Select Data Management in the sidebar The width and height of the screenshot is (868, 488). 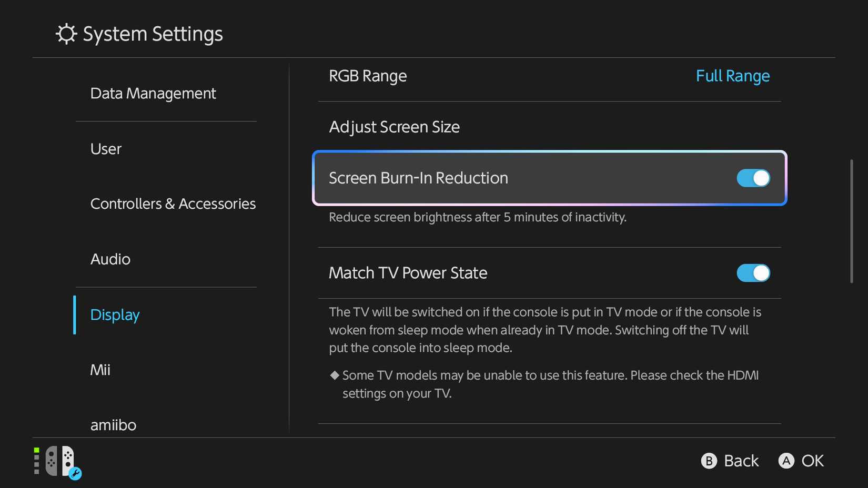153,93
